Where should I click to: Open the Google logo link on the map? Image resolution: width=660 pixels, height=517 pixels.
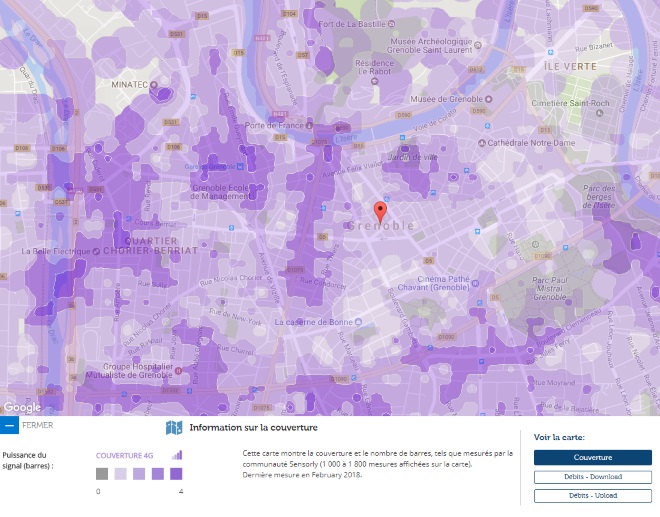click(22, 407)
